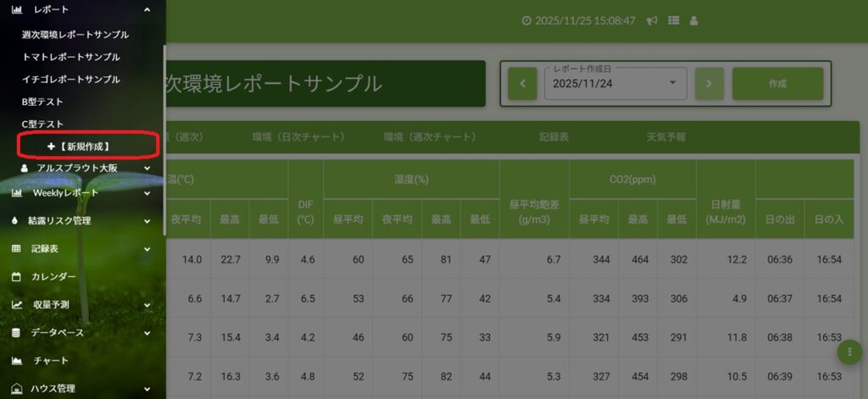
Task: Click the データベース database icon in sidebar
Action: [x=16, y=333]
